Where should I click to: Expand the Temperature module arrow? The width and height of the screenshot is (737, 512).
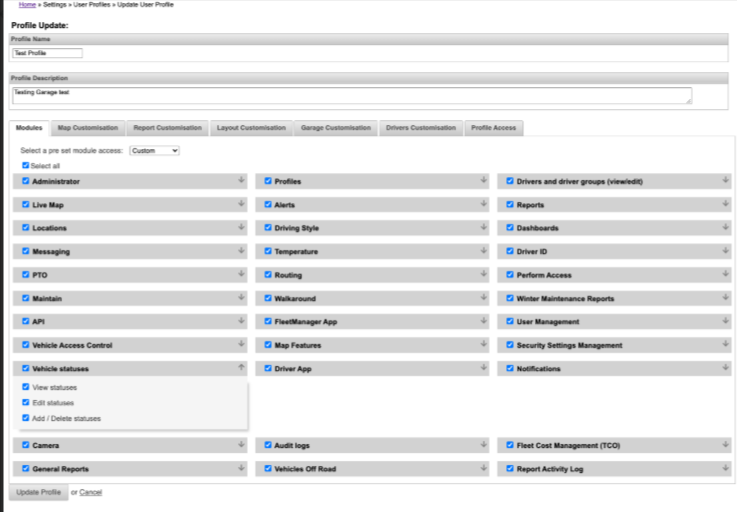coord(483,251)
